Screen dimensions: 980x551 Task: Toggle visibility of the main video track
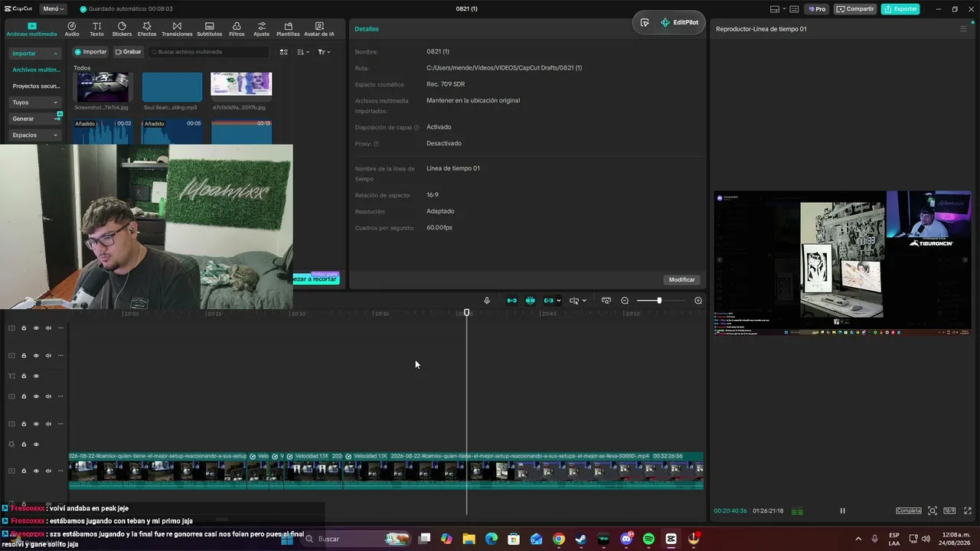pos(35,471)
